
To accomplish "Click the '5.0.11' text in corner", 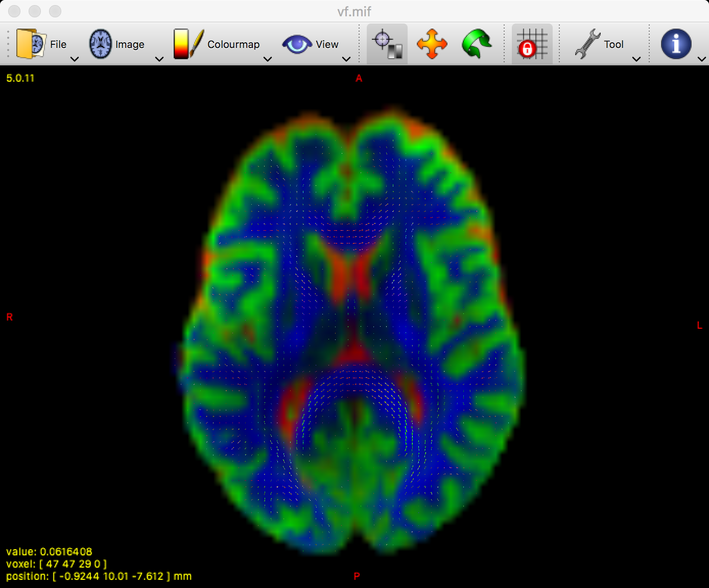I will click(x=20, y=78).
